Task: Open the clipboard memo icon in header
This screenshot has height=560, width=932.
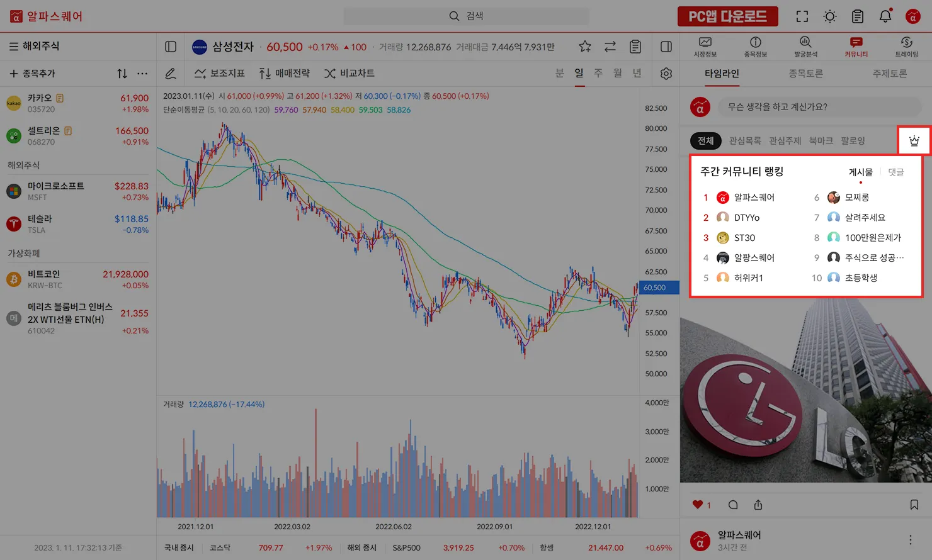Action: [858, 16]
